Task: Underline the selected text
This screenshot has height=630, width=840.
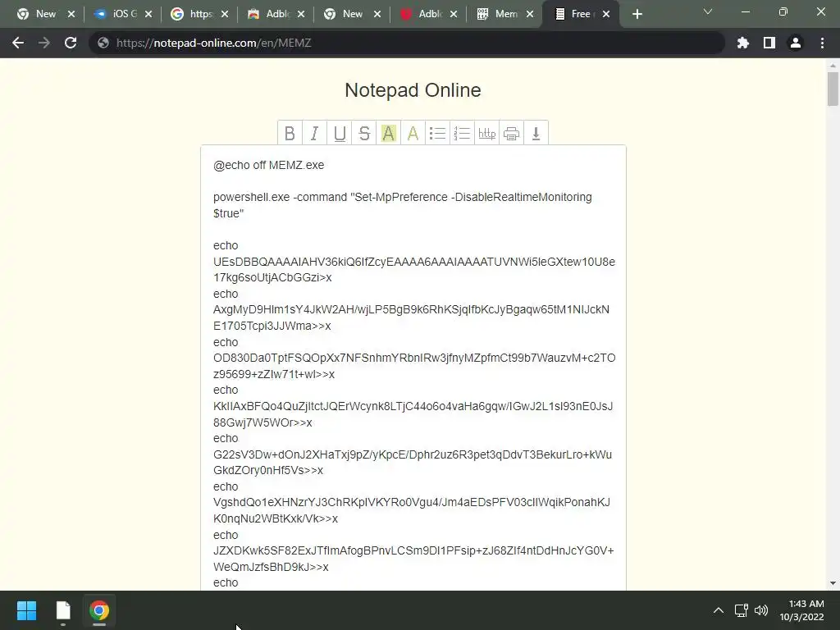Action: point(339,133)
